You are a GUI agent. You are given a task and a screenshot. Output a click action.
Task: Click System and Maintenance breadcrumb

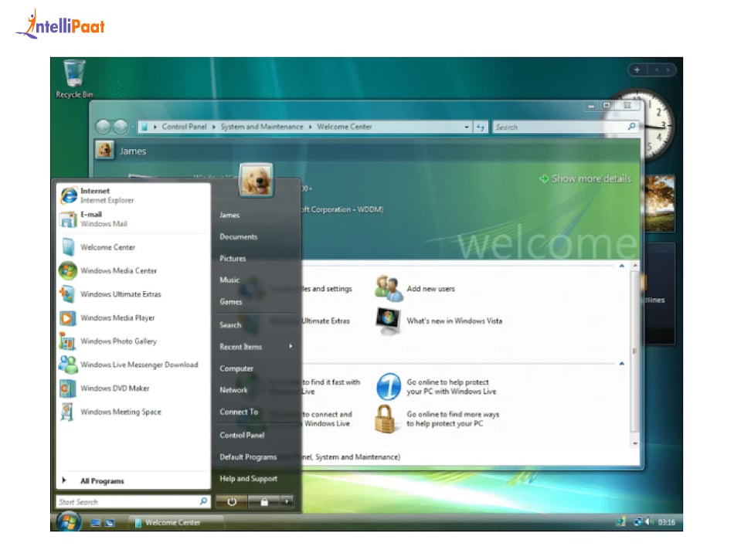(x=262, y=127)
